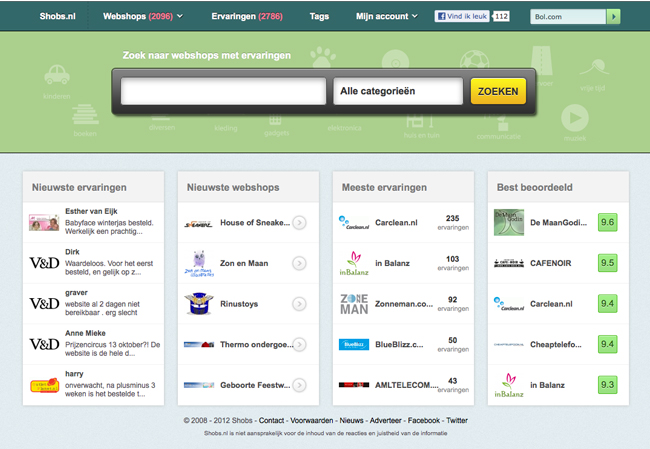Open the AMLTELECOM webshop entry
The height and width of the screenshot is (449, 650).
tap(403, 385)
